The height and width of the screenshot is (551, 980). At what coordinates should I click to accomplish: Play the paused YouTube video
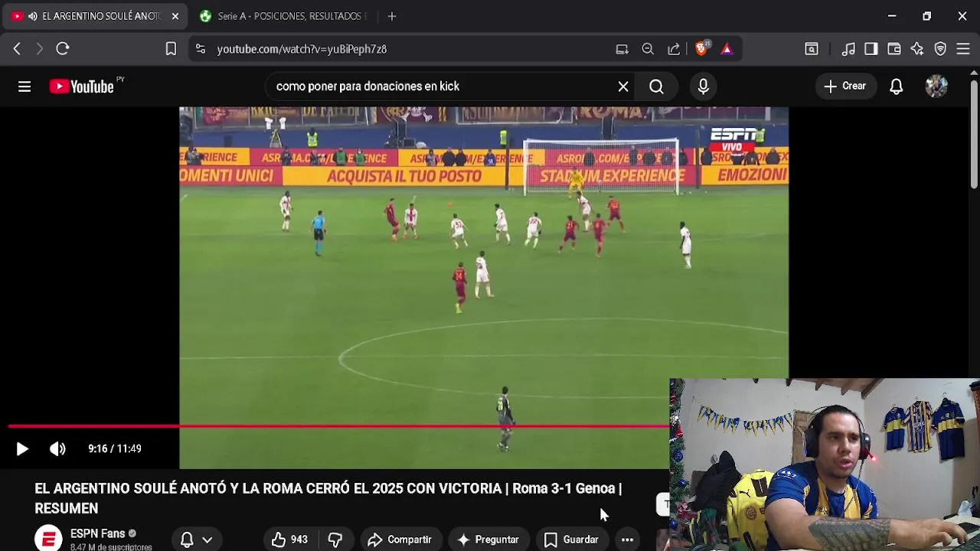[x=21, y=449]
